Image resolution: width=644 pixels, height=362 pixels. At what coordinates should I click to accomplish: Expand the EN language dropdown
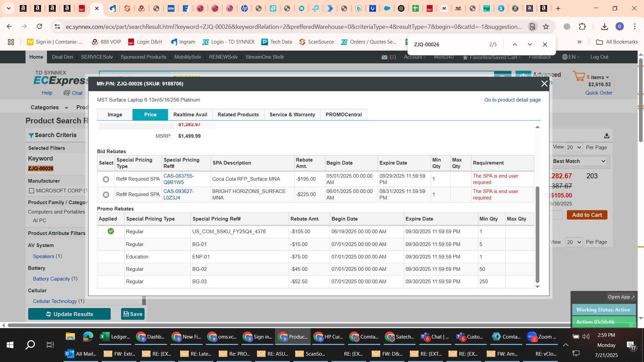[x=571, y=57]
